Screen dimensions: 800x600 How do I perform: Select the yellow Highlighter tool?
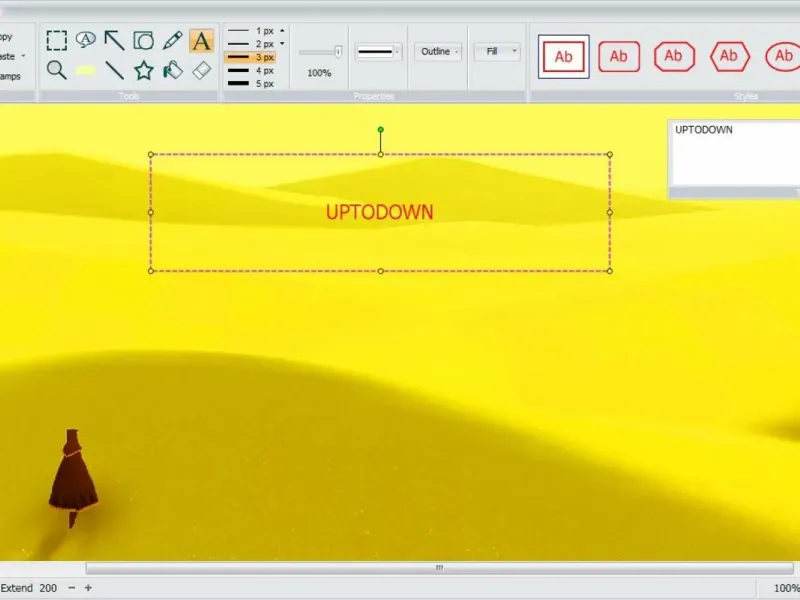pyautogui.click(x=86, y=70)
